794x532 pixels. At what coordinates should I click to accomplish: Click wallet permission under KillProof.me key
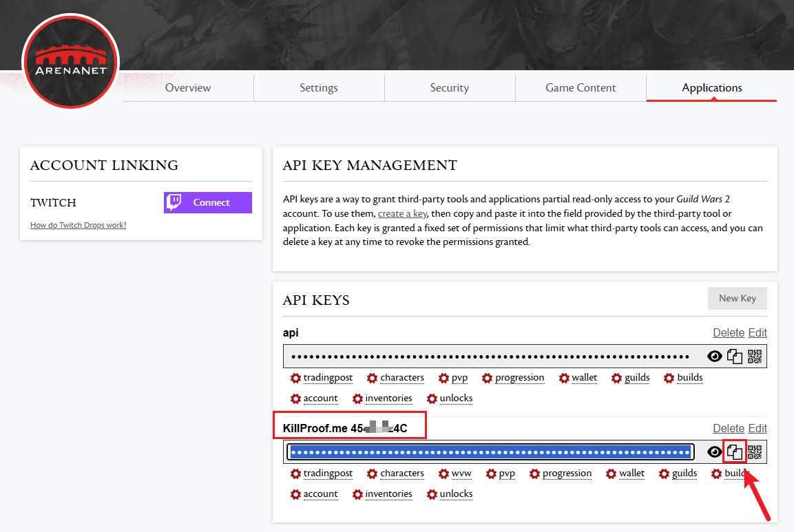(625, 474)
